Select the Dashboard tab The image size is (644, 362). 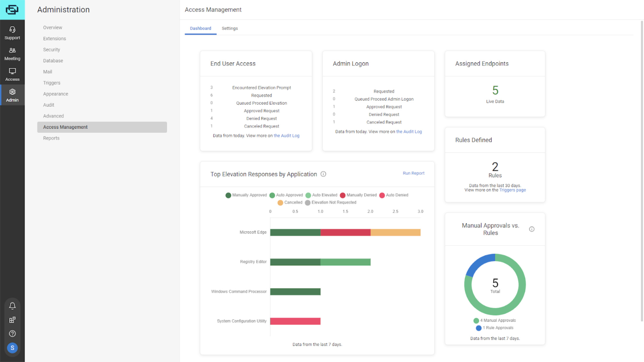tap(200, 28)
